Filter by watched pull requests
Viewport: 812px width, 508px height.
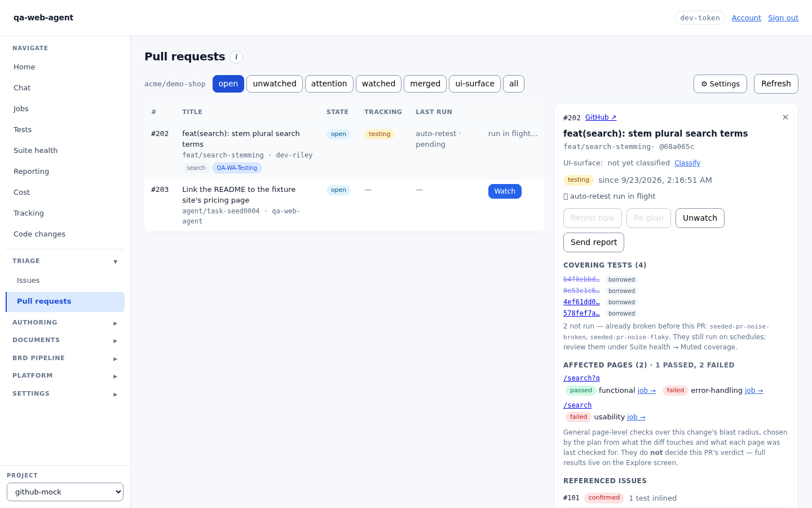pos(378,84)
